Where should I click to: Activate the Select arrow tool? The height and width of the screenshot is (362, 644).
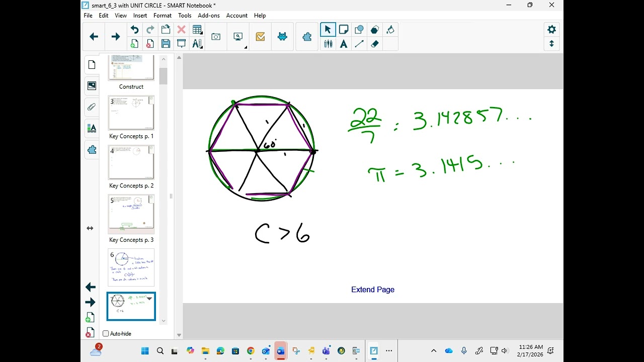pyautogui.click(x=328, y=30)
